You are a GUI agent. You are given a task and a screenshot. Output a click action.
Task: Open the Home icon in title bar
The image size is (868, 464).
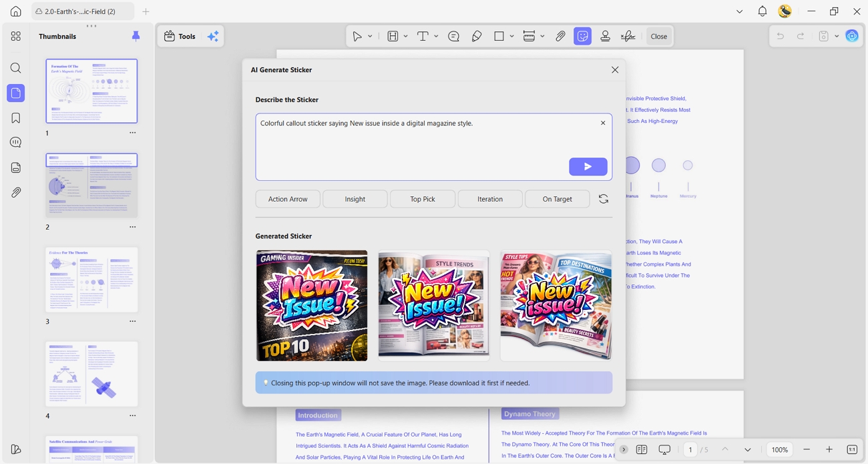[x=16, y=11]
